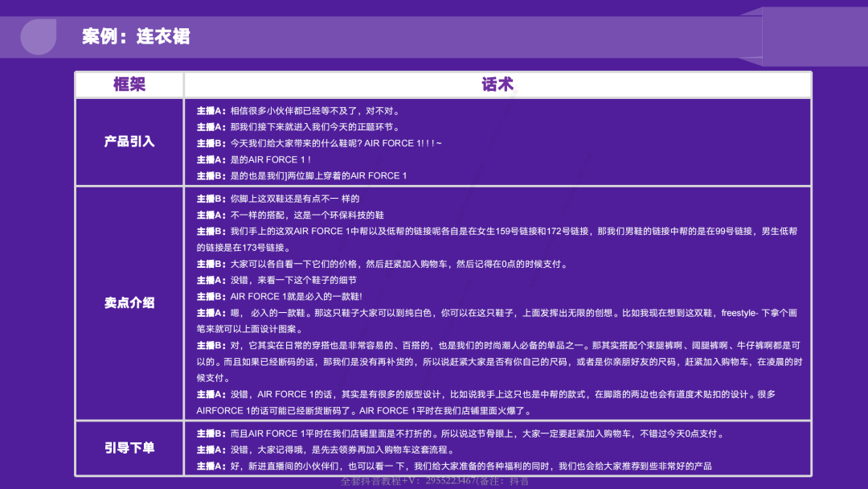The width and height of the screenshot is (868, 489).
Task: Click line "是的AIR FORCE 1！"
Action: (x=253, y=159)
